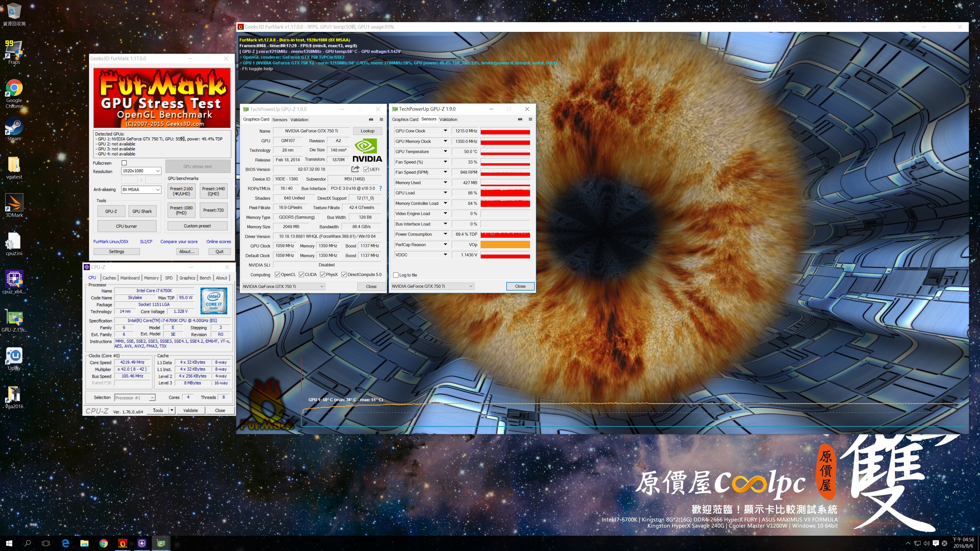Open GPU selector dropdown in GPU-Z Sensors window
This screenshot has width=980, height=551.
[x=433, y=286]
